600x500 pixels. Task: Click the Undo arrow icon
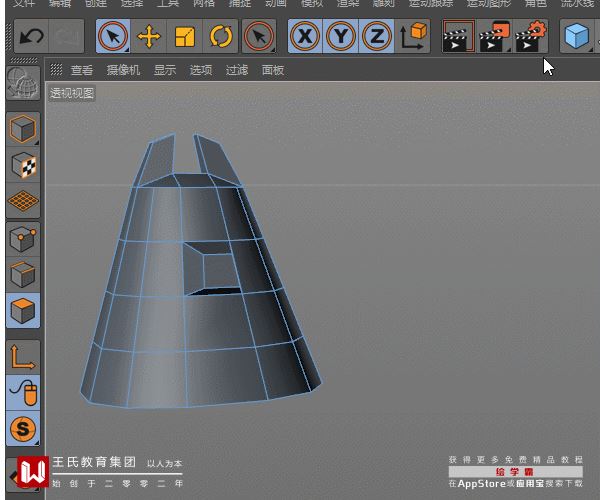click(31, 36)
